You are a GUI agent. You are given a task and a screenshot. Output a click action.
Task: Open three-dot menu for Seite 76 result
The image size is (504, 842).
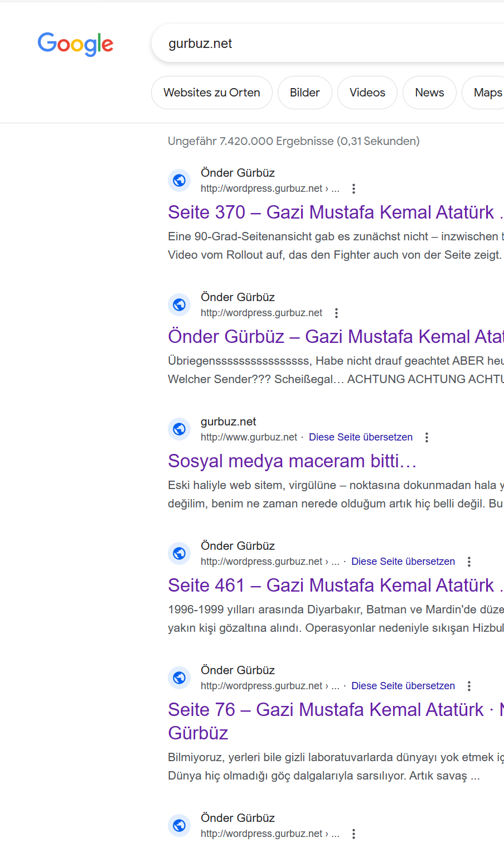pos(469,686)
